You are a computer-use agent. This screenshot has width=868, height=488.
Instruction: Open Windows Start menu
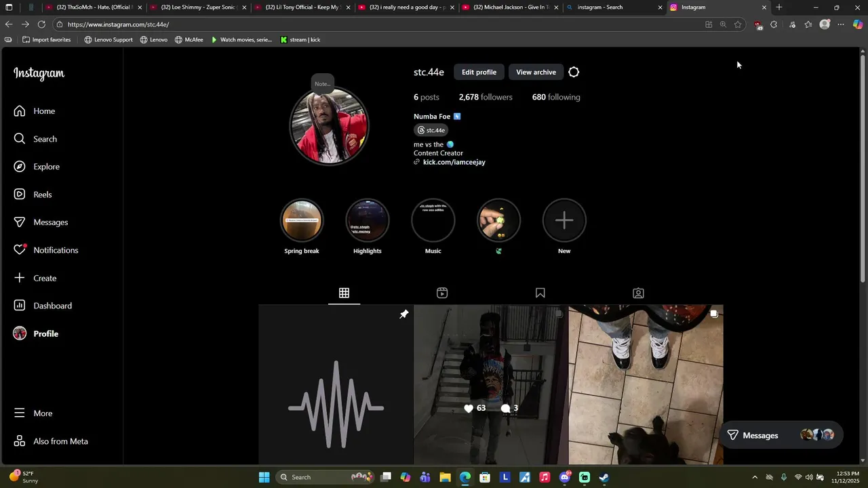pos(264,477)
